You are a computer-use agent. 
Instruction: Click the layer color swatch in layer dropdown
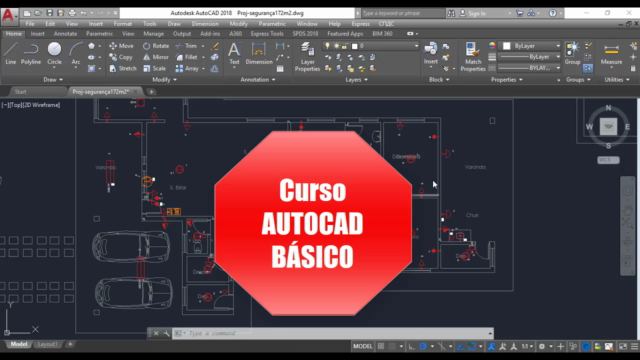(x=355, y=46)
